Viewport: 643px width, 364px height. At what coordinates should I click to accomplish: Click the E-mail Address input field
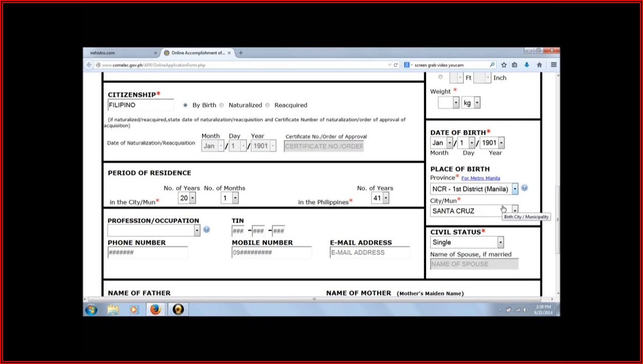pyautogui.click(x=370, y=253)
